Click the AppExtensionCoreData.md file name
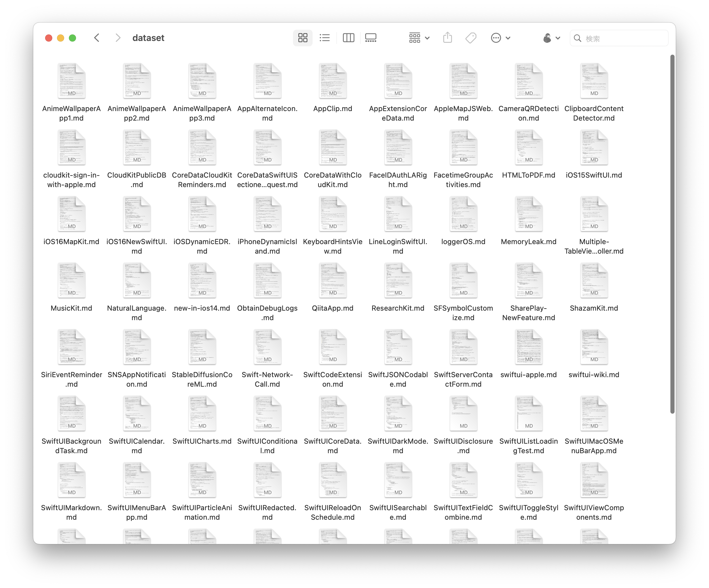 tap(398, 113)
